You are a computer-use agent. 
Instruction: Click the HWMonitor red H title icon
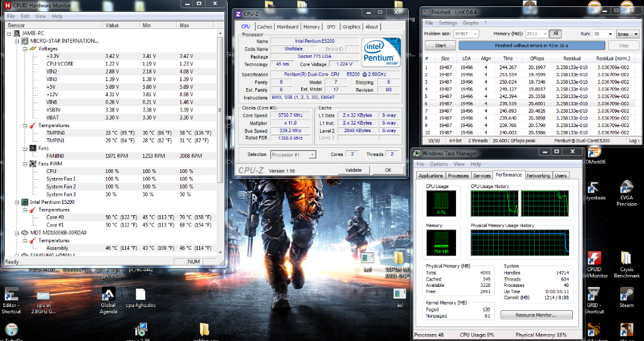8,5
